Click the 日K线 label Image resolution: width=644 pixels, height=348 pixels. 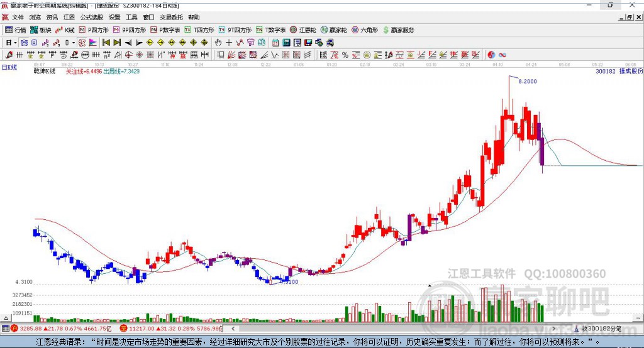[x=9, y=68]
